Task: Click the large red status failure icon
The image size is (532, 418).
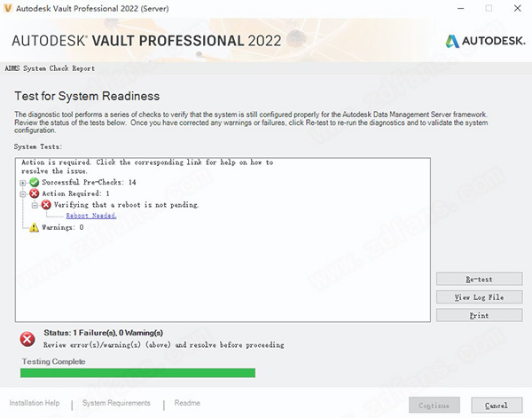Action: tap(27, 339)
